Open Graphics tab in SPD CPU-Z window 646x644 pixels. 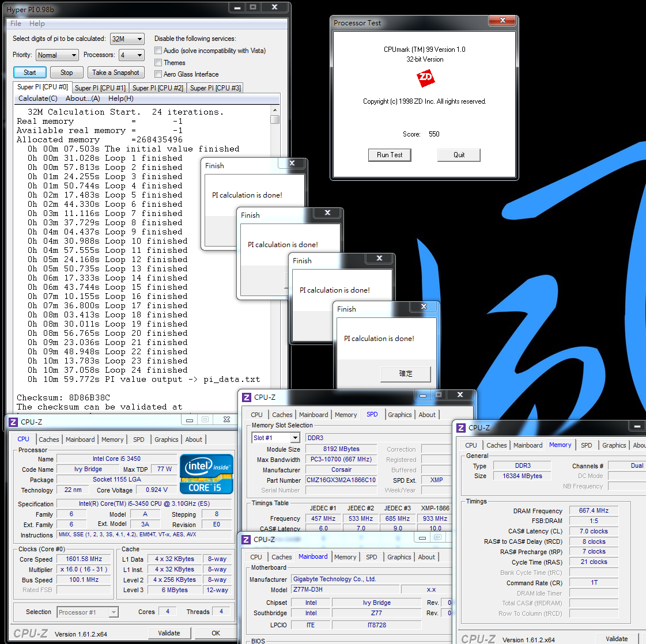click(x=399, y=415)
